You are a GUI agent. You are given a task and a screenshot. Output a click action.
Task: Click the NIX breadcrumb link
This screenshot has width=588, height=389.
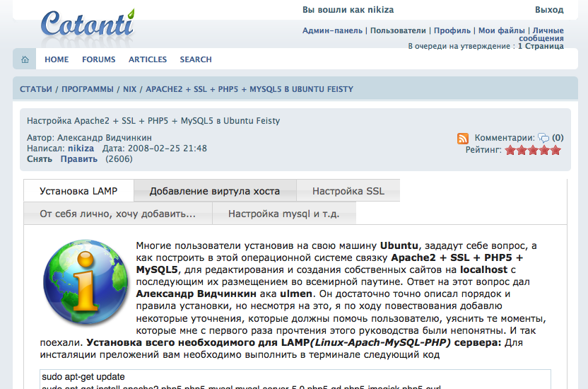(x=129, y=89)
